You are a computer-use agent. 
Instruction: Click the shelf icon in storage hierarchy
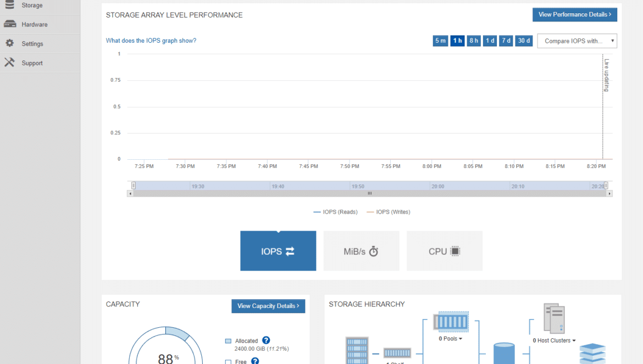[x=397, y=352]
